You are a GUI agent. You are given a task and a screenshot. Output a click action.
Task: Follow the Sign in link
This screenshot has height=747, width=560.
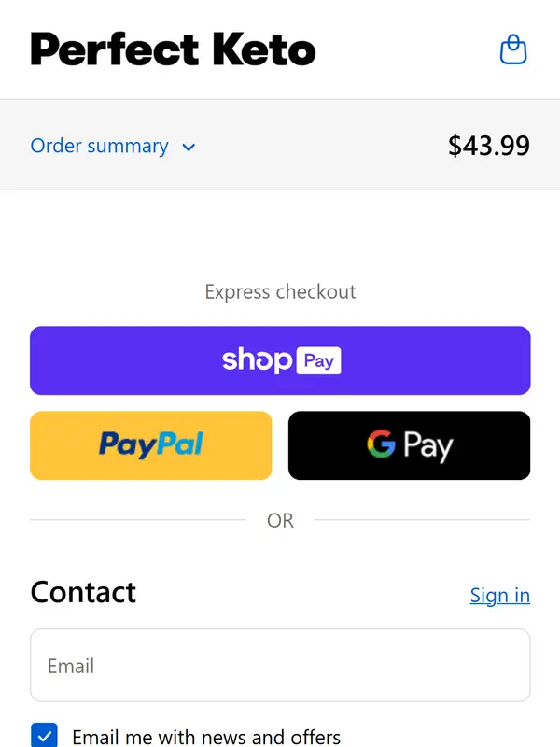(x=499, y=596)
